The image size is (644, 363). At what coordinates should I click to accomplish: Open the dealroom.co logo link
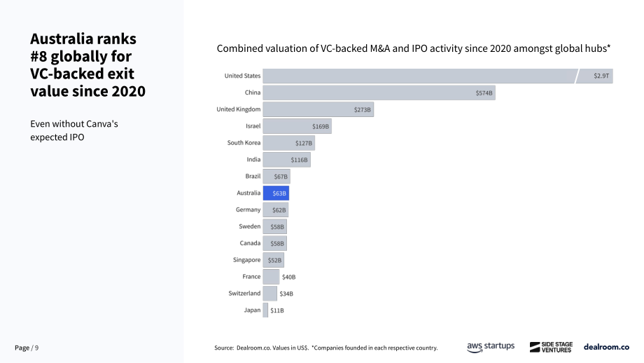tap(606, 347)
